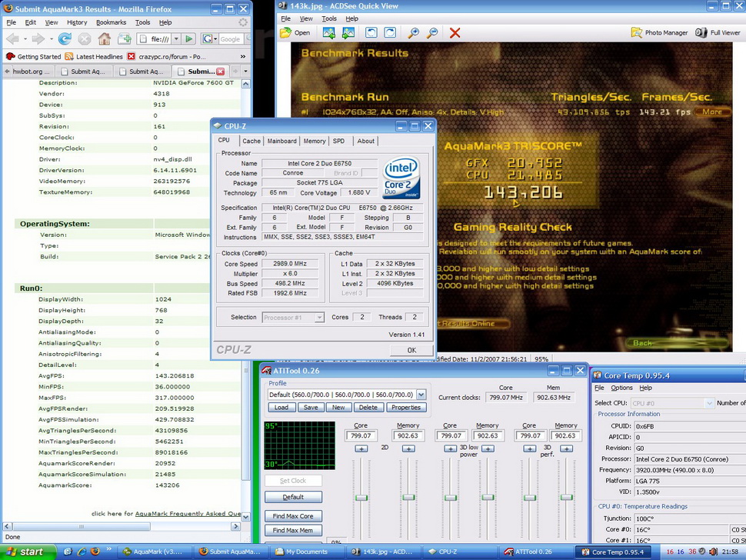746x560 pixels.
Task: Click the 3D low power Core plus button
Action: (x=450, y=448)
